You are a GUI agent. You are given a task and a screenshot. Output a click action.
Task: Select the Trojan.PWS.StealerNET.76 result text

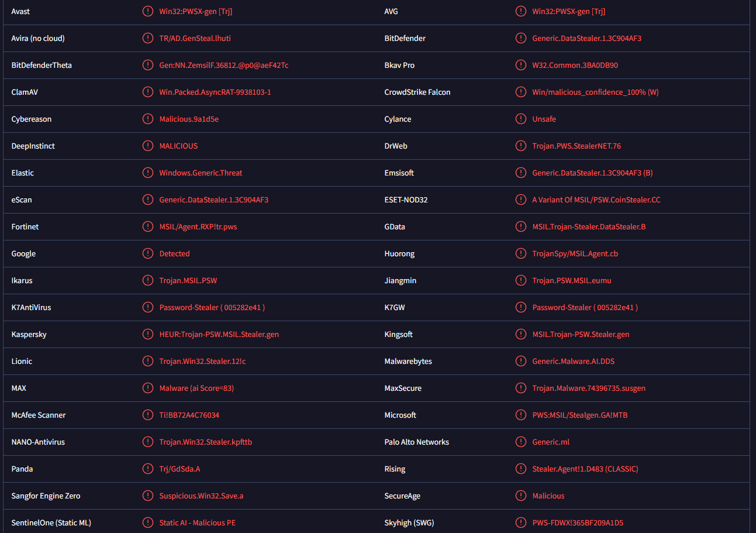pyautogui.click(x=577, y=146)
